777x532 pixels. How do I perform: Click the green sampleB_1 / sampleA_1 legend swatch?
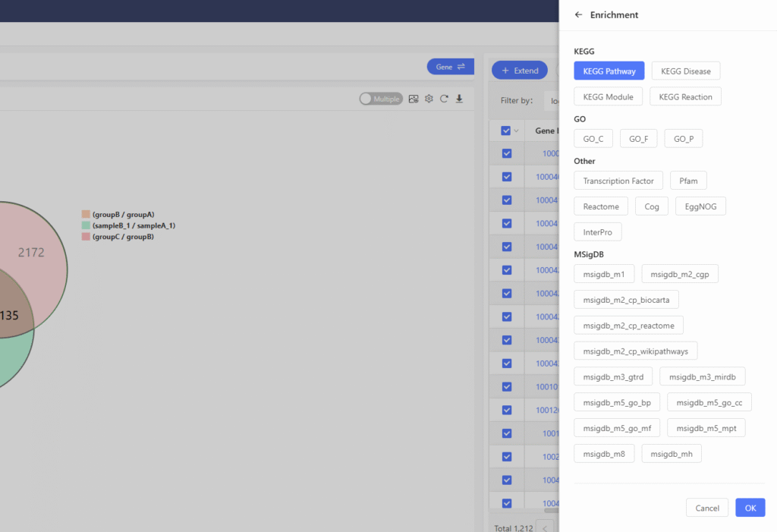(86, 226)
